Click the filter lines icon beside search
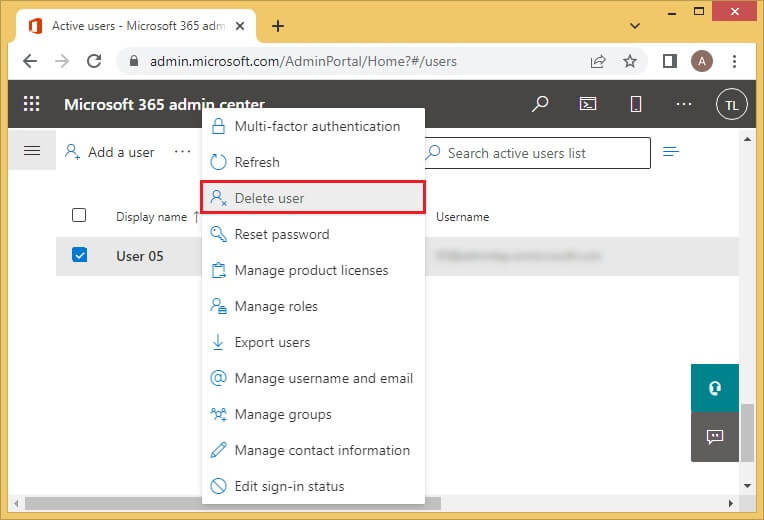The width and height of the screenshot is (764, 520). [x=671, y=152]
